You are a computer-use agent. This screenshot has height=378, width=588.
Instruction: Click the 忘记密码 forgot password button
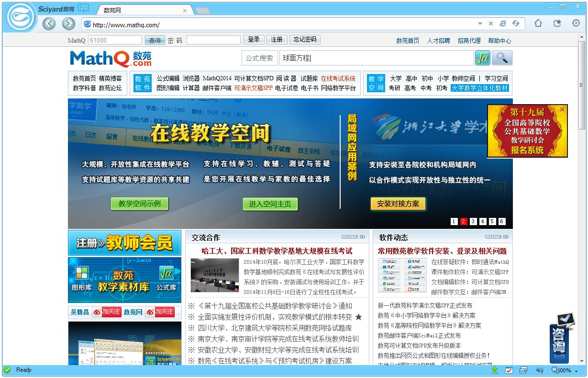305,40
